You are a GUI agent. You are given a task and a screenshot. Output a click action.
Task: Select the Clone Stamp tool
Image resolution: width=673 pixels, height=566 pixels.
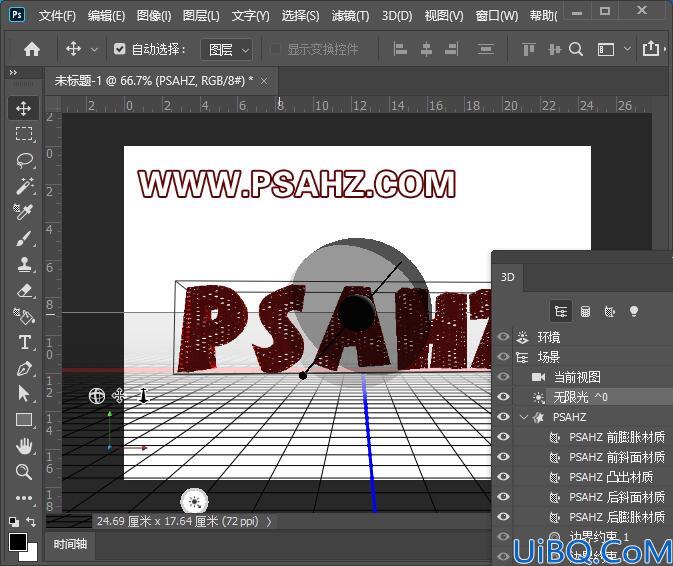24,264
